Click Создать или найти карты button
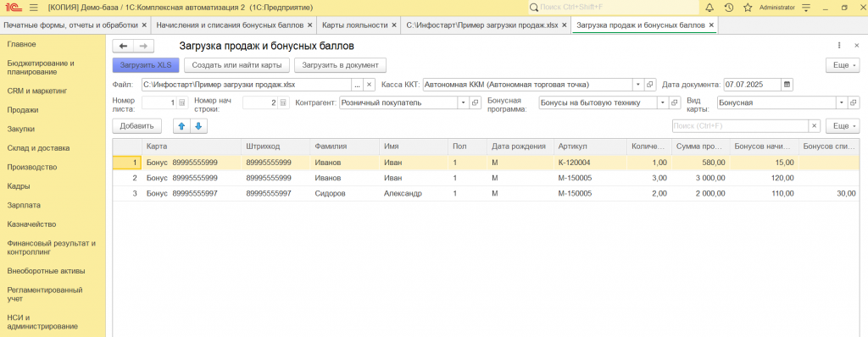Screen dimensions: 868x337 click(x=237, y=65)
